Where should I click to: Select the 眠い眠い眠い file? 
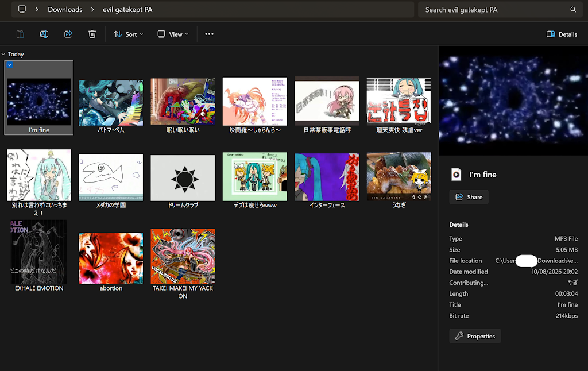click(183, 106)
